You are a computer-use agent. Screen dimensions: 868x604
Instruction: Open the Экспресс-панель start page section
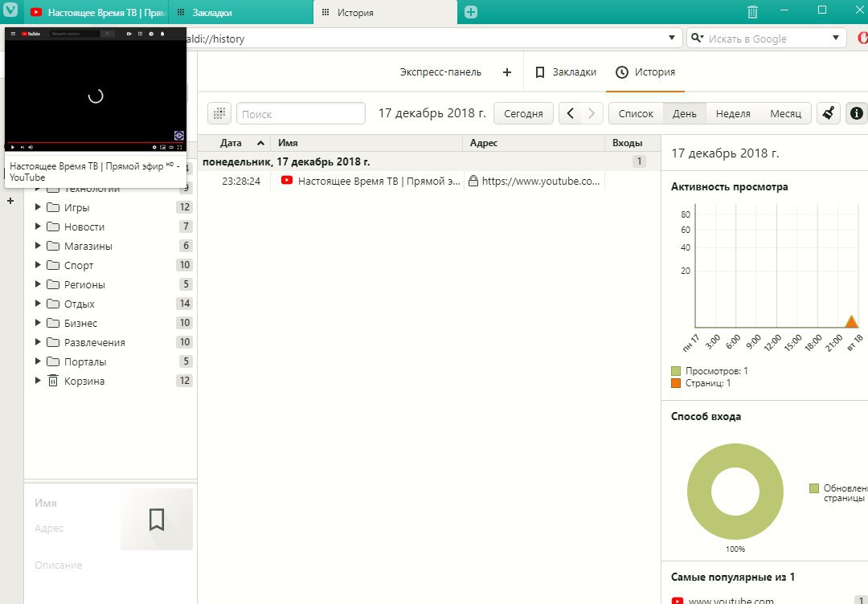click(440, 72)
